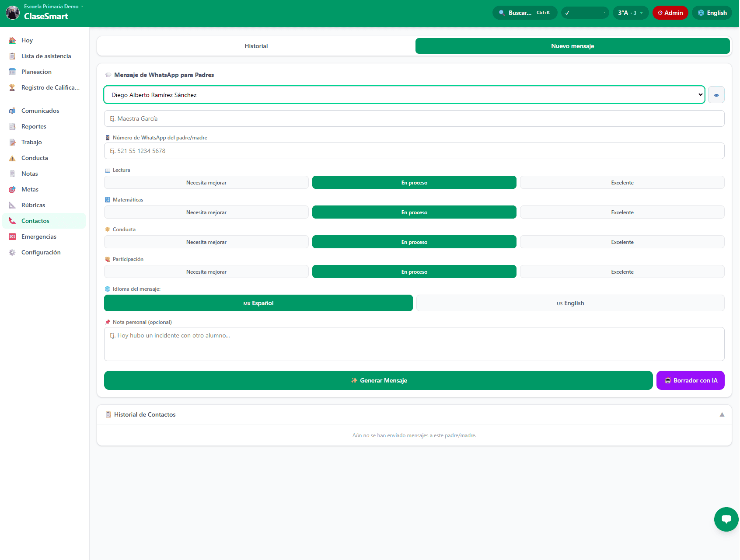740x560 pixels.
Task: Switch interface language with English button
Action: pos(712,13)
